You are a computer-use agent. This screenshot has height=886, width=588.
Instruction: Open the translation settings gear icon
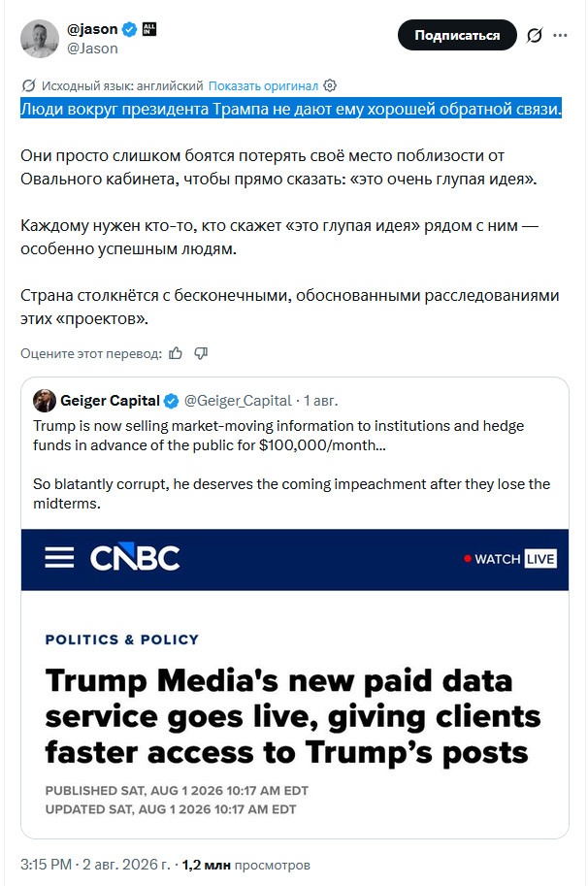pos(330,86)
